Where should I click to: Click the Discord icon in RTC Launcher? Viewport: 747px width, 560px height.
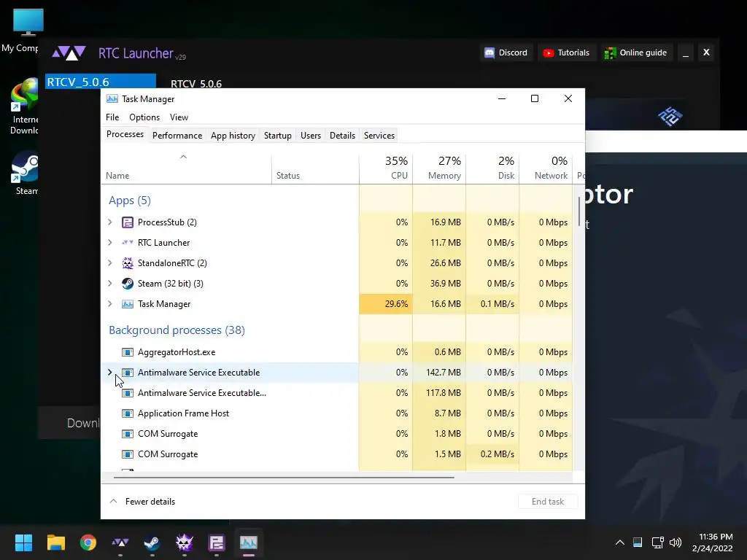(489, 52)
